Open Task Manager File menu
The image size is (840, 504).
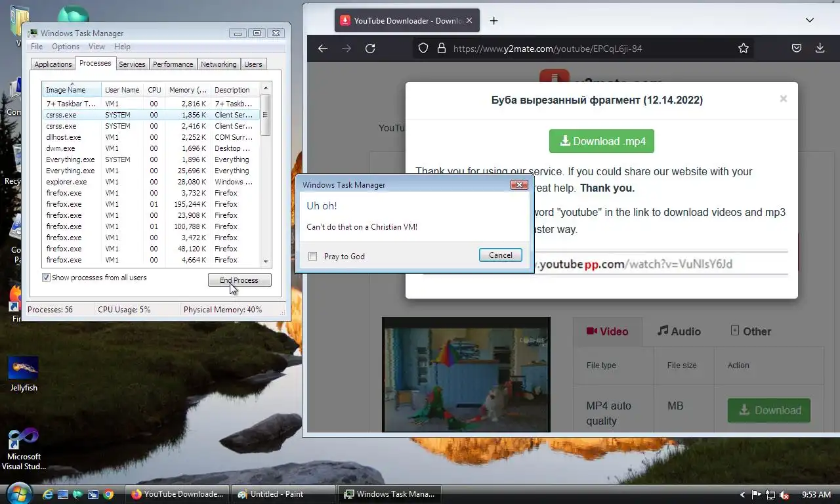(37, 47)
